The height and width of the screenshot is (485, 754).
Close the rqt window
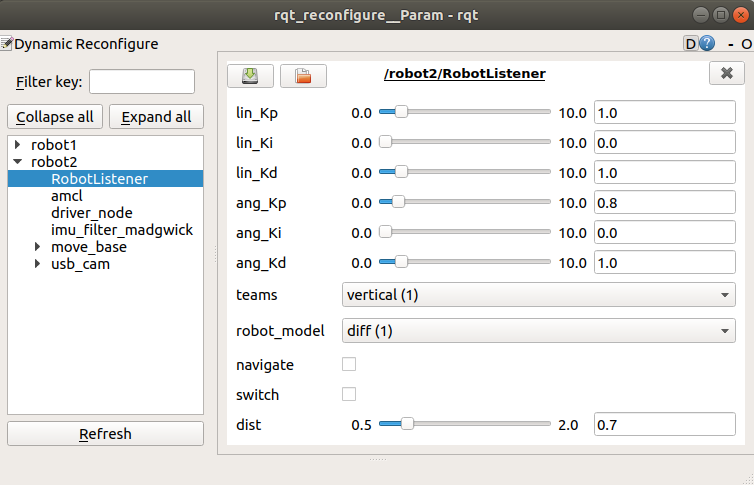(x=741, y=15)
